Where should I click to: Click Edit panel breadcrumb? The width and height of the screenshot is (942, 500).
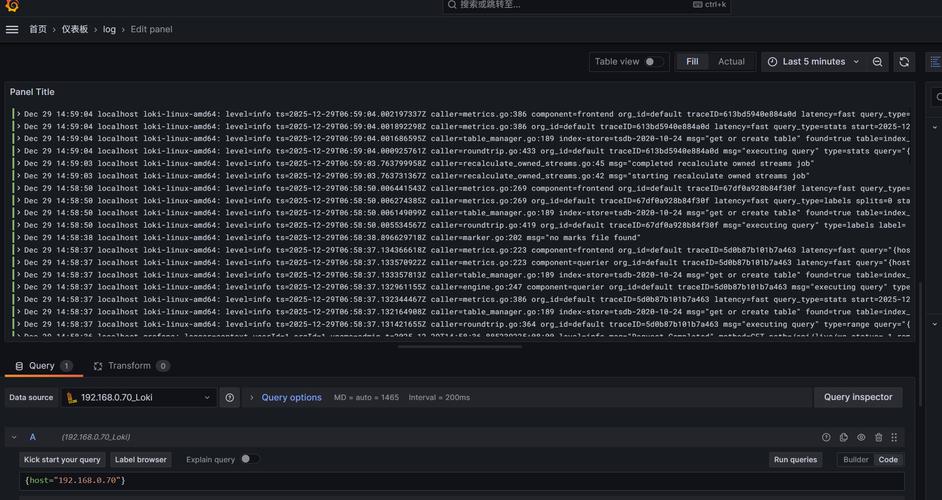(151, 29)
